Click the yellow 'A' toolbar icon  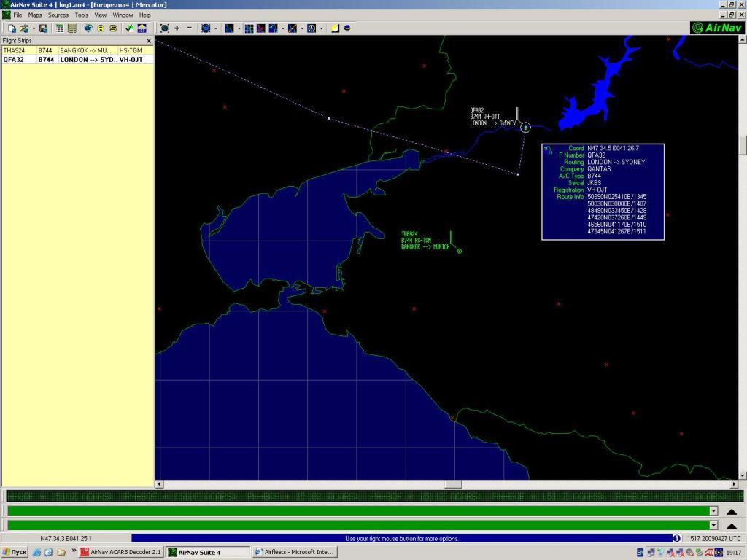[101, 28]
